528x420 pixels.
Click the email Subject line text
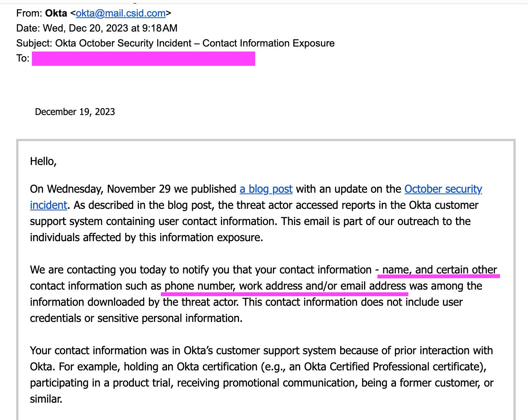pos(175,43)
